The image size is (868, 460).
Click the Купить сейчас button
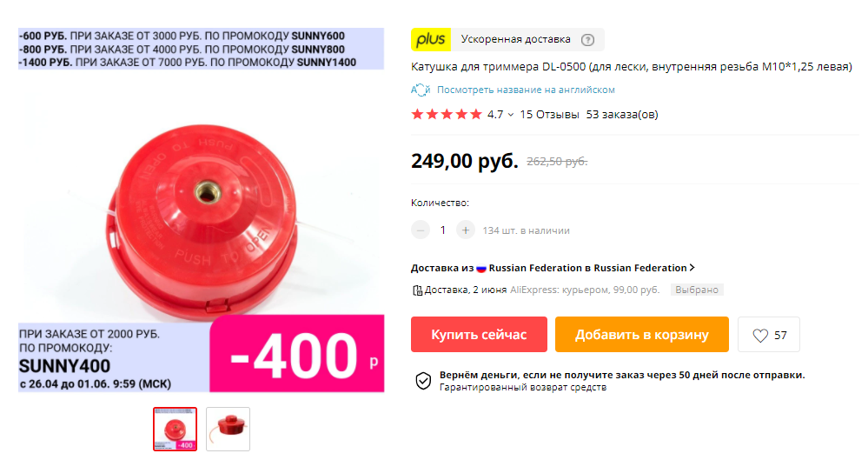tap(479, 335)
